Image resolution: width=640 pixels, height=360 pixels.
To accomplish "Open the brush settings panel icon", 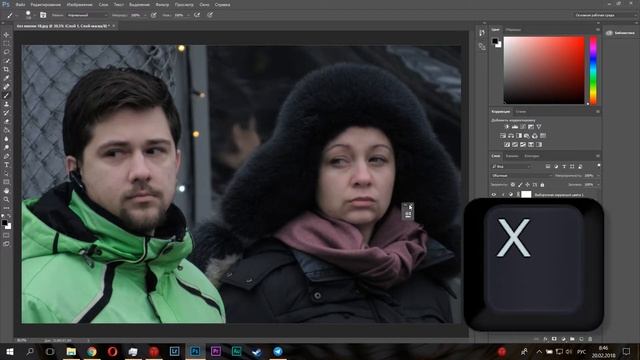I will pyautogui.click(x=43, y=15).
